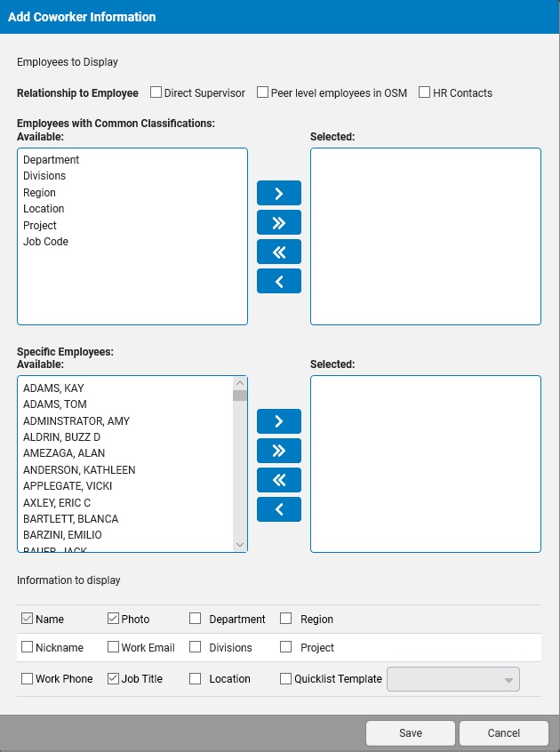
Task: Select Location in Available classifications list
Action: tap(44, 209)
